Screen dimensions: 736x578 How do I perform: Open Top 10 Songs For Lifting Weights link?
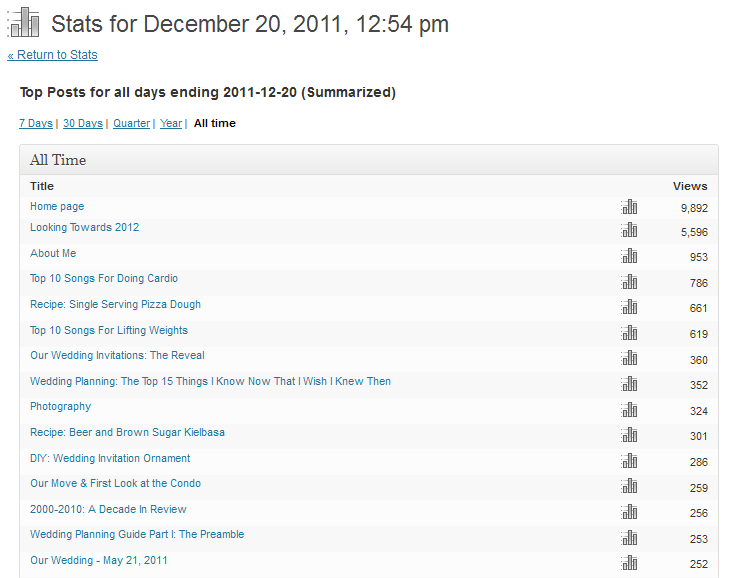point(108,331)
